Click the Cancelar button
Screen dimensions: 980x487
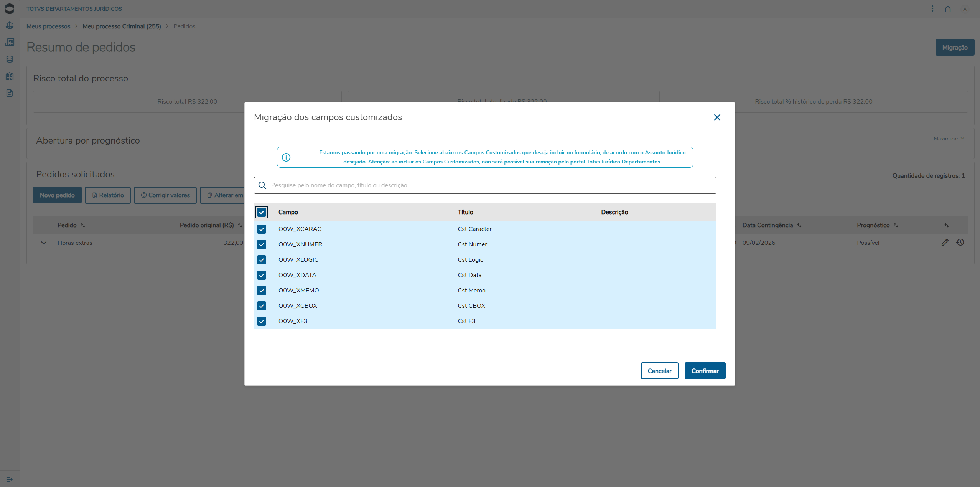[x=659, y=371]
